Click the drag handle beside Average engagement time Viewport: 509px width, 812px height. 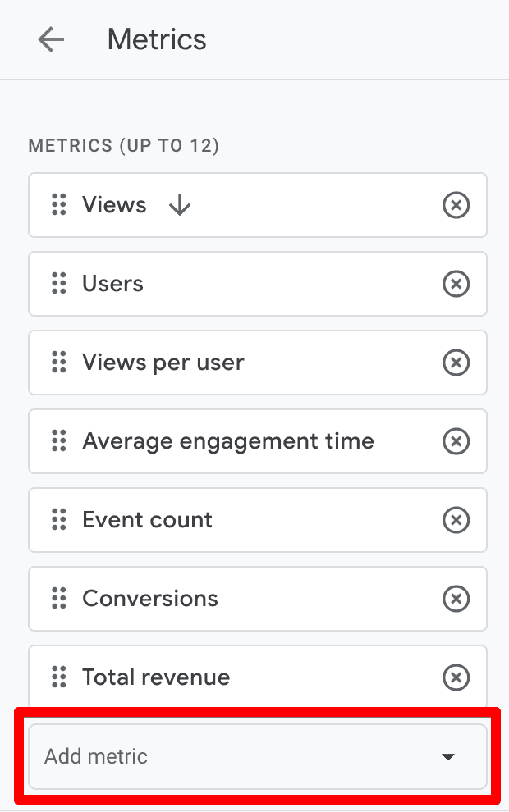[x=57, y=441]
